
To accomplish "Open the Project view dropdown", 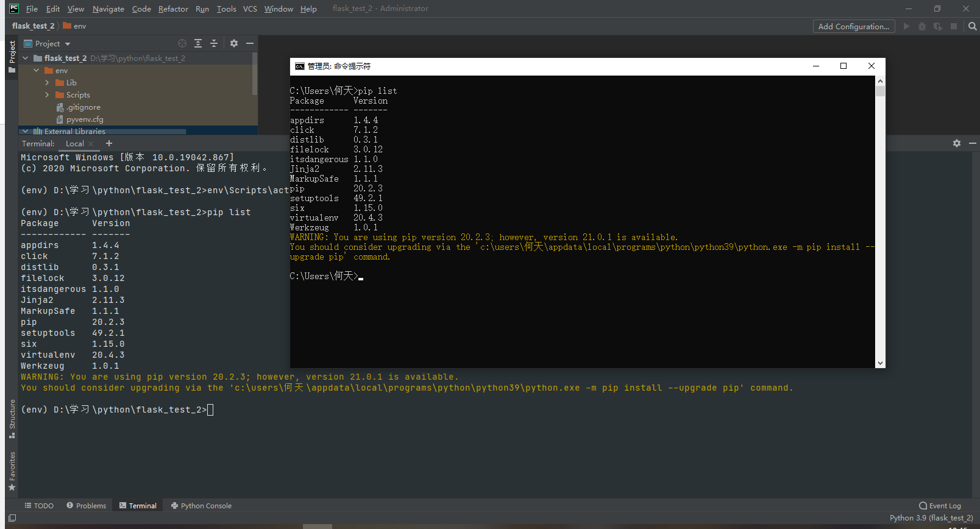I will [x=47, y=43].
